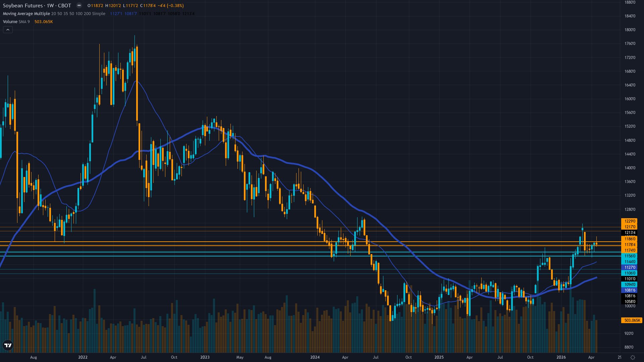Click the 1213'4 moving average legend value
This screenshot has width=644, height=362.
(188, 14)
